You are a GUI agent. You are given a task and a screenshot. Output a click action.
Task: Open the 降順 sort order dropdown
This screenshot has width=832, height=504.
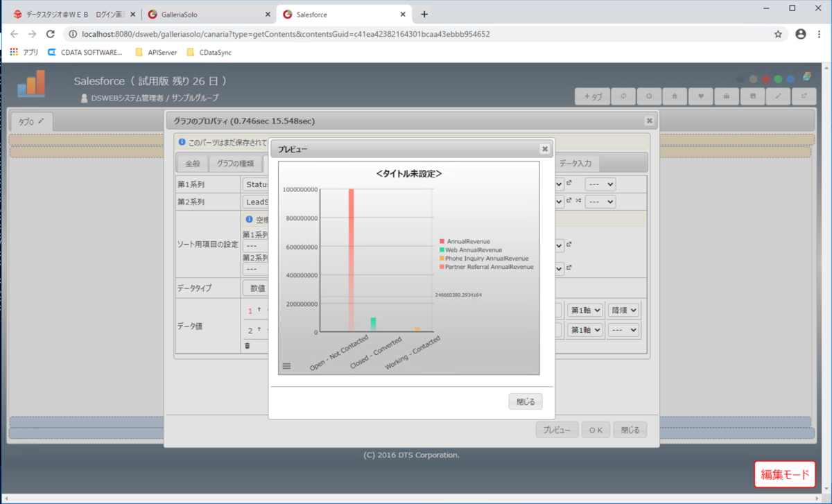[624, 311]
